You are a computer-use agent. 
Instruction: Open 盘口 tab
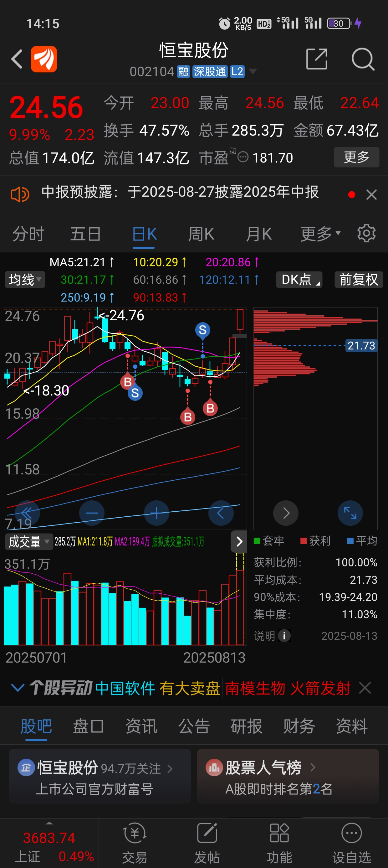(x=89, y=726)
